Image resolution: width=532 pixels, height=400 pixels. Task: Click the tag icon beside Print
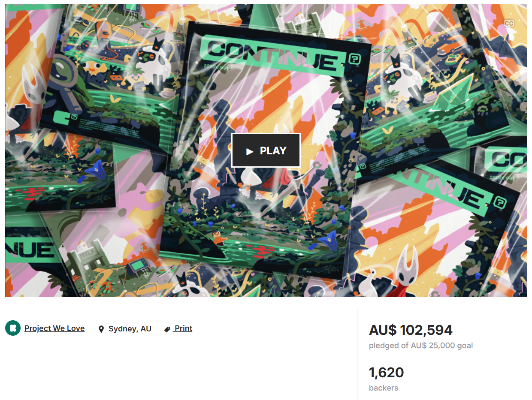tap(167, 329)
